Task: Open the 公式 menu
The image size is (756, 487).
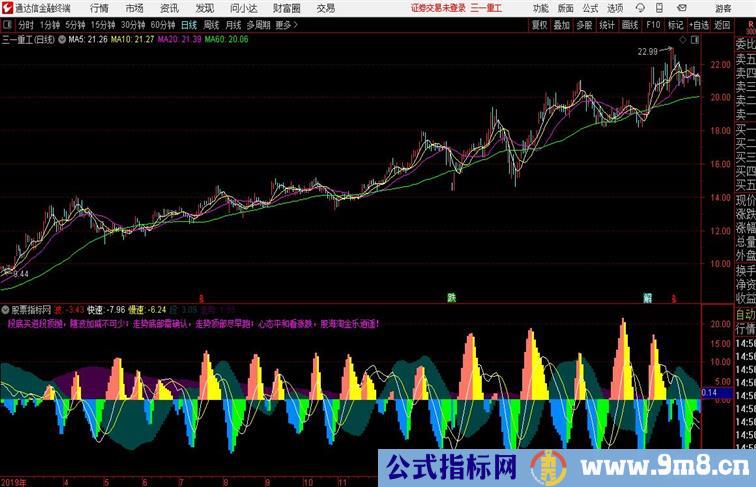Action: click(591, 8)
